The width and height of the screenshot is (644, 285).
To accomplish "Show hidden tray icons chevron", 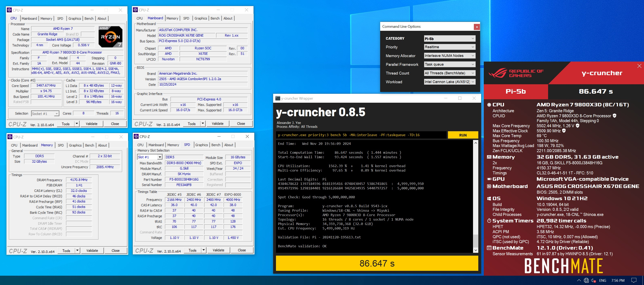I will 579,280.
